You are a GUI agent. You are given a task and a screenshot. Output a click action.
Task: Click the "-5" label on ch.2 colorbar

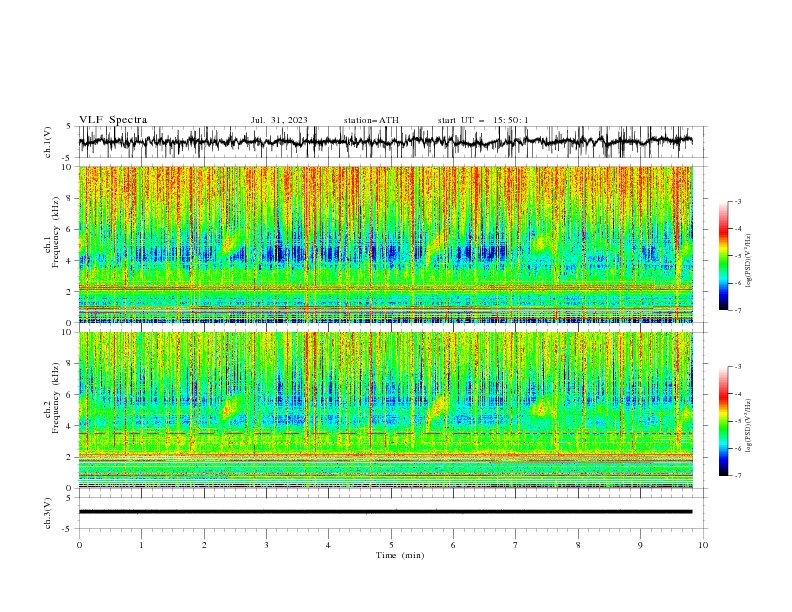click(737, 421)
